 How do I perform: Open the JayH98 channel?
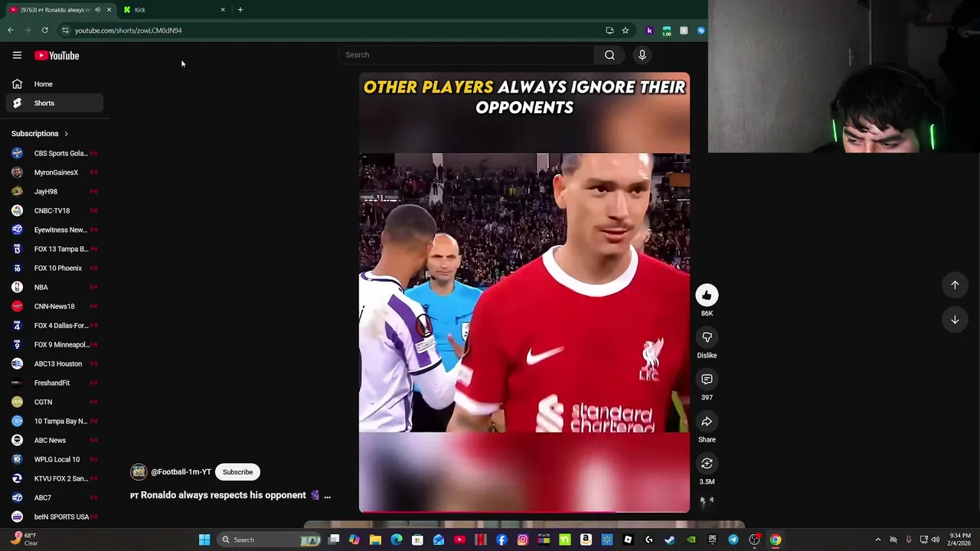(x=54, y=191)
